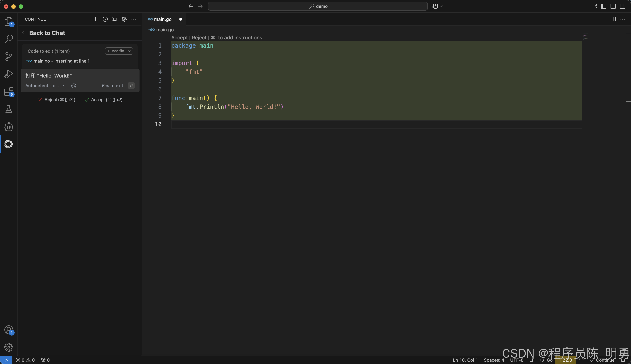The image size is (631, 364).
Task: Open the Extensions view
Action: point(9,92)
